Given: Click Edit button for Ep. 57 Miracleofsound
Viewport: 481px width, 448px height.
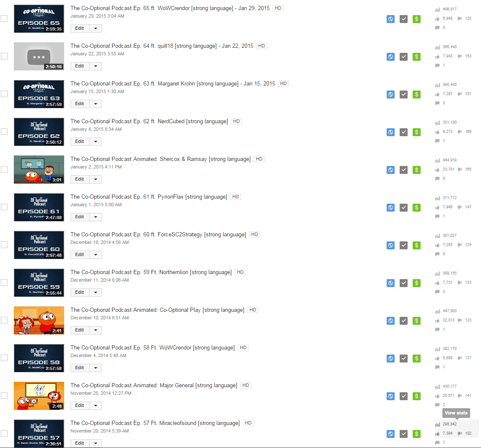Looking at the screenshot, I should (x=80, y=443).
